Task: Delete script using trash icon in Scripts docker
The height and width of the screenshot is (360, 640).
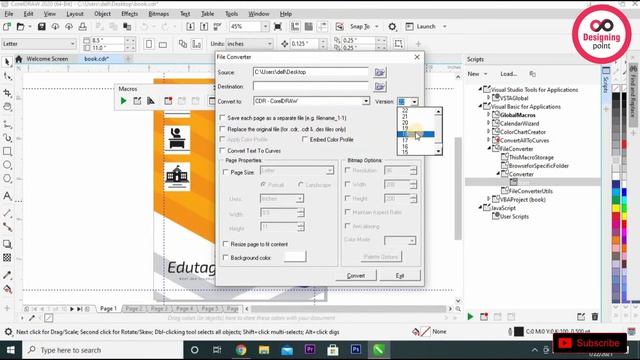Action: (595, 316)
